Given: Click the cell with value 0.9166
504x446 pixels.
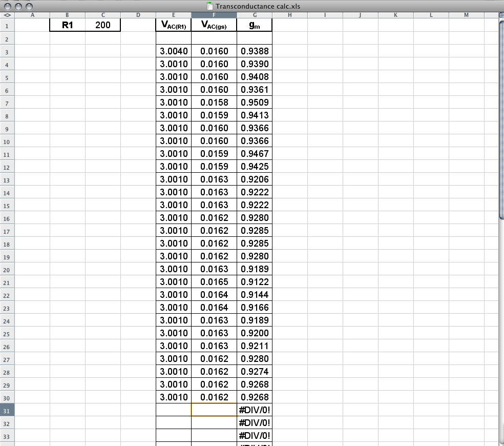Looking at the screenshot, I should (x=255, y=307).
